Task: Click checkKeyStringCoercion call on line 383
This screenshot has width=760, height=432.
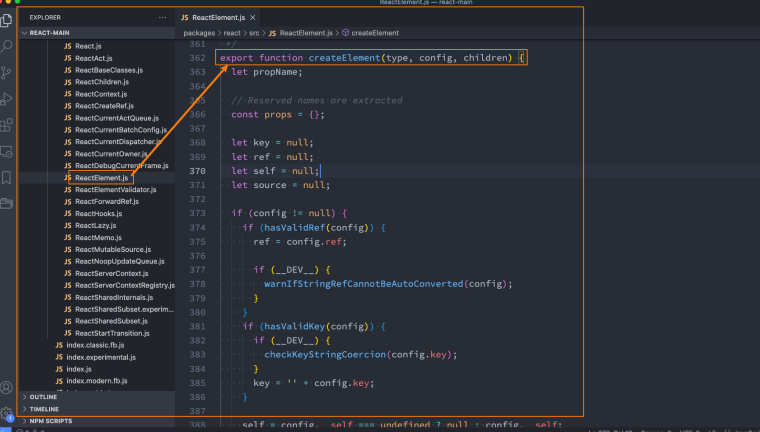Action: [x=325, y=354]
